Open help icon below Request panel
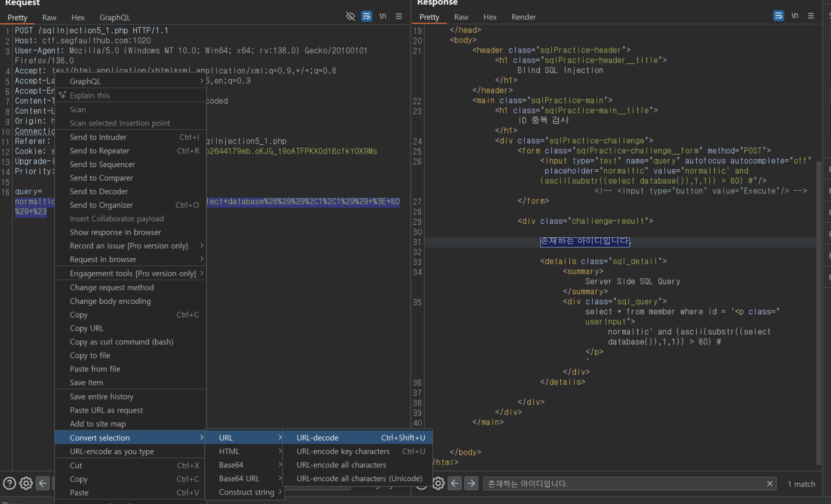This screenshot has width=831, height=504. [x=9, y=483]
